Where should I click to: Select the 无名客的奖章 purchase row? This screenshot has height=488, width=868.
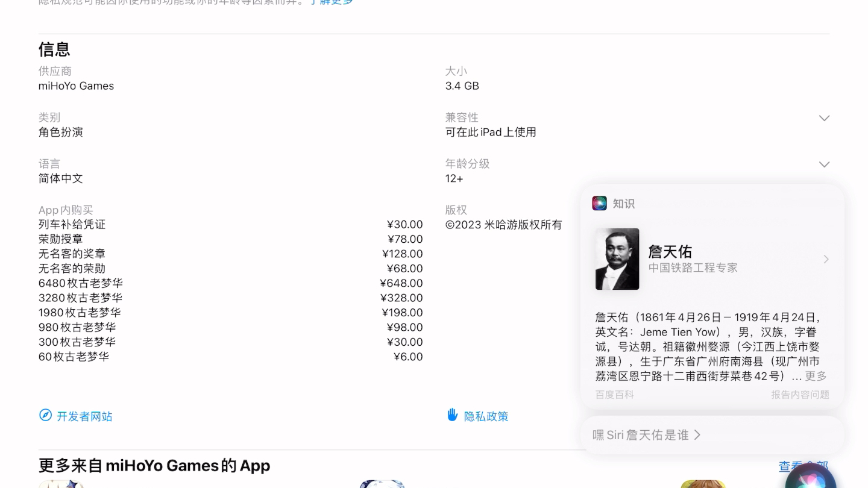[231, 254]
